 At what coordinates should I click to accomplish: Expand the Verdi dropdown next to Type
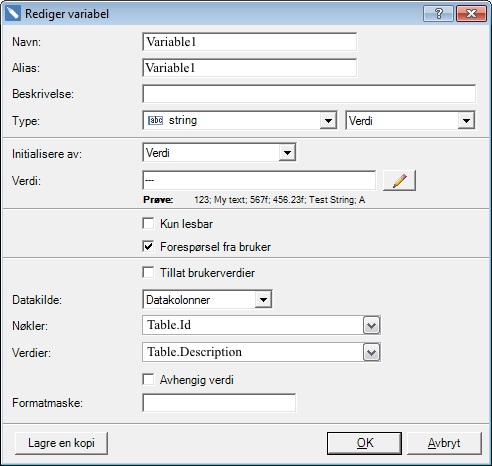(466, 121)
